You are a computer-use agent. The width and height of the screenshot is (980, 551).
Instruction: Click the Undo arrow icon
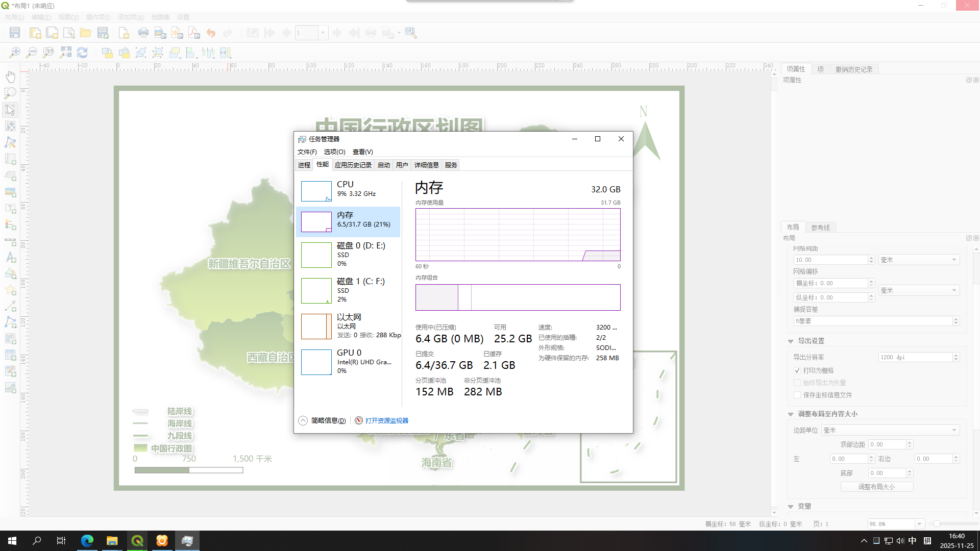coord(211,33)
